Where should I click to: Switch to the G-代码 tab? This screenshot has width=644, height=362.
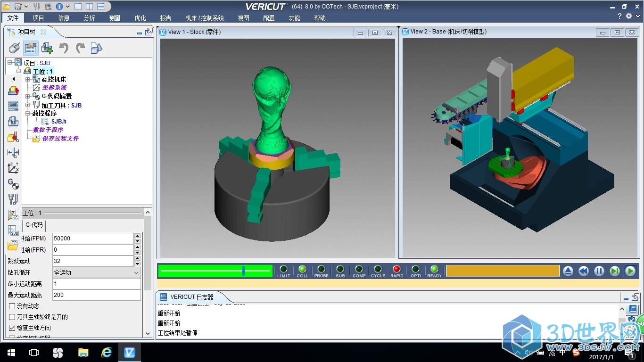pos(34,225)
